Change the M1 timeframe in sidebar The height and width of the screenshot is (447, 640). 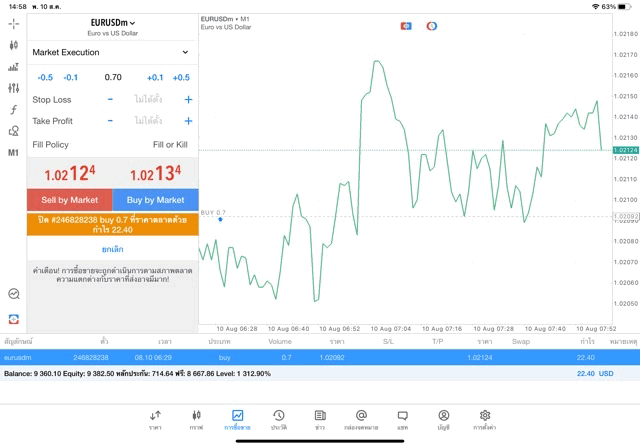coord(13,153)
